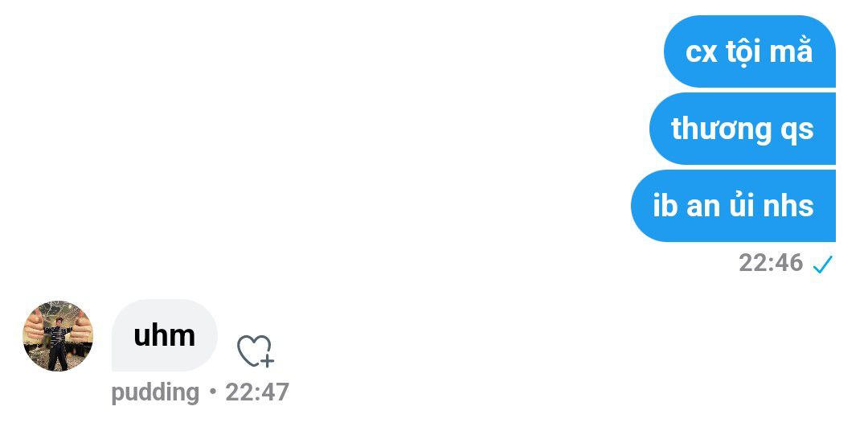Select the "ib an ủi nhs" message bubble

pos(733,206)
